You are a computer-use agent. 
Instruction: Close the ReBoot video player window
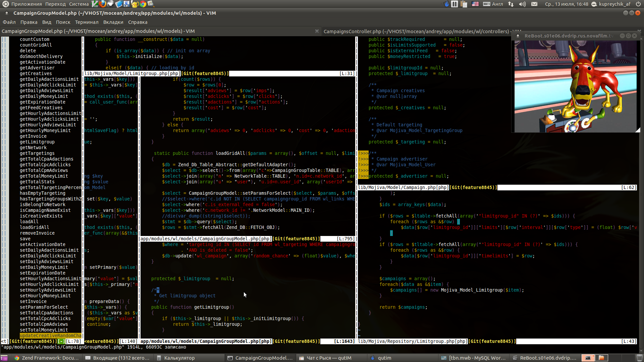[635, 36]
